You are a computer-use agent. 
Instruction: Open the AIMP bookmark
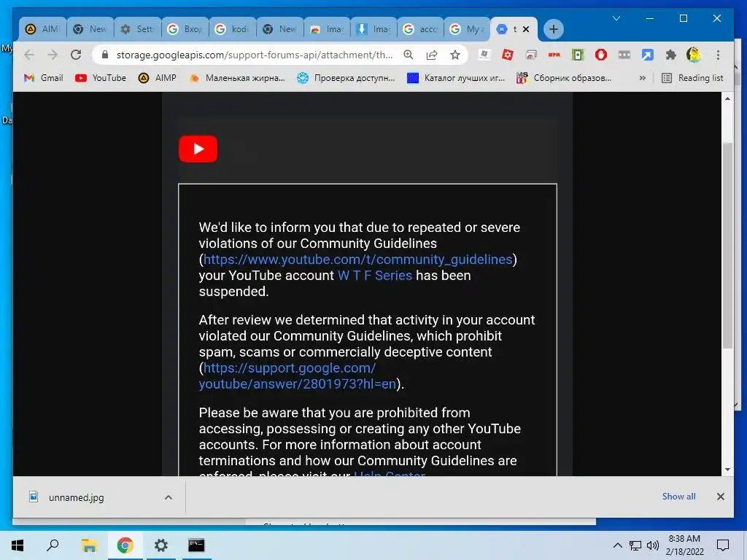pos(158,77)
